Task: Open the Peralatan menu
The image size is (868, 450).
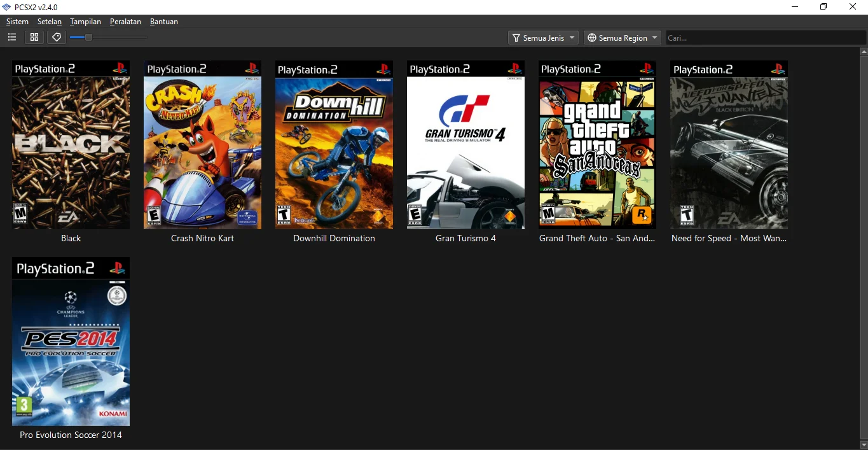Action: tap(125, 22)
